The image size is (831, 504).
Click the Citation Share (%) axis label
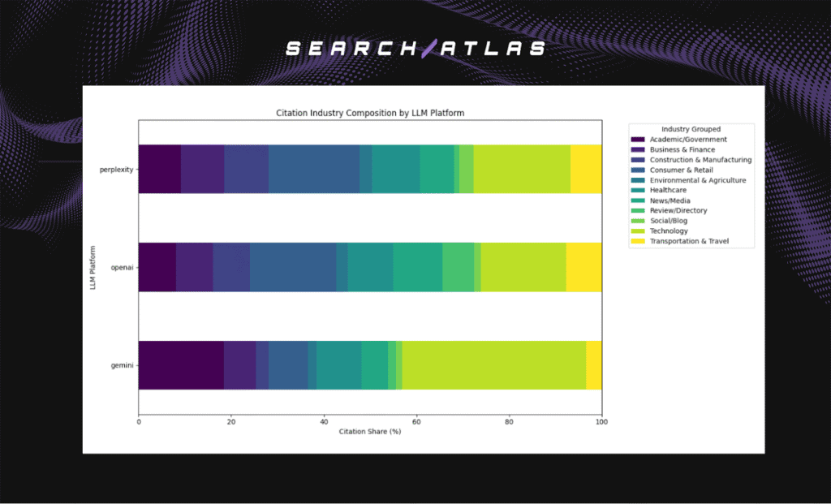click(369, 431)
